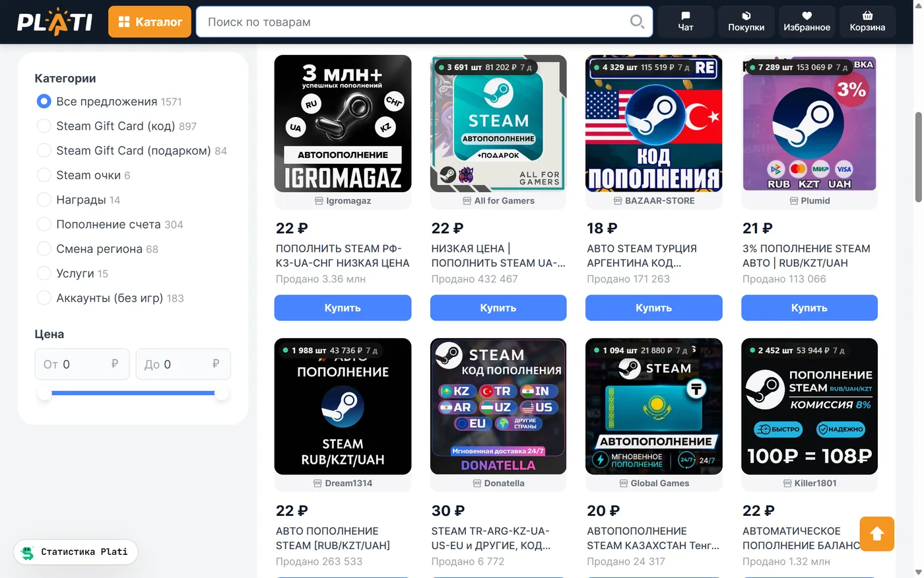Viewport: 924px width, 578px height.
Task: Open the BAZAAR-STORE product thumbnail
Action: tap(654, 124)
